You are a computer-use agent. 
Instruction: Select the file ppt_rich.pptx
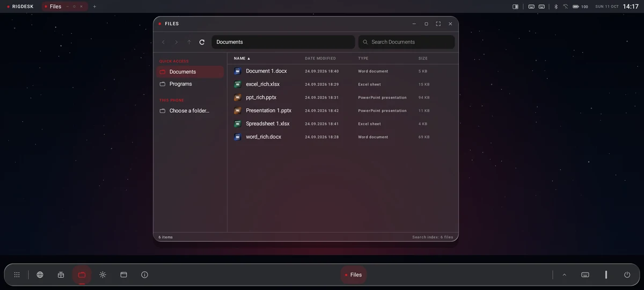click(x=343, y=97)
